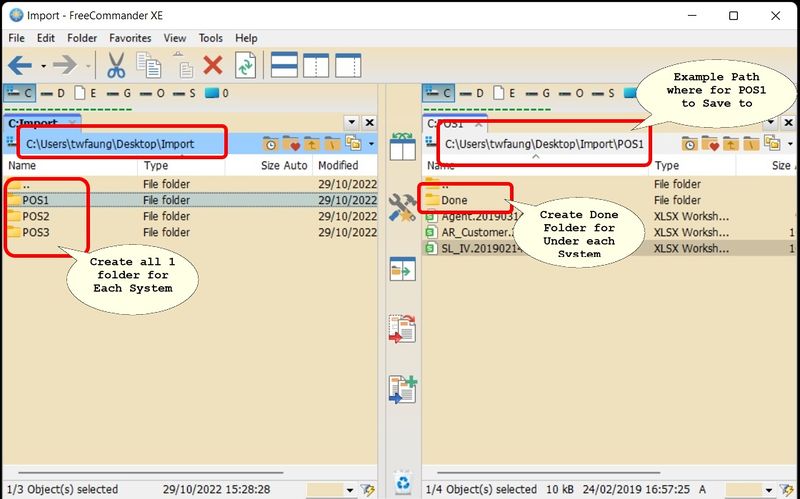The height and width of the screenshot is (499, 800).
Task: Open the Tools menu
Action: 210,38
